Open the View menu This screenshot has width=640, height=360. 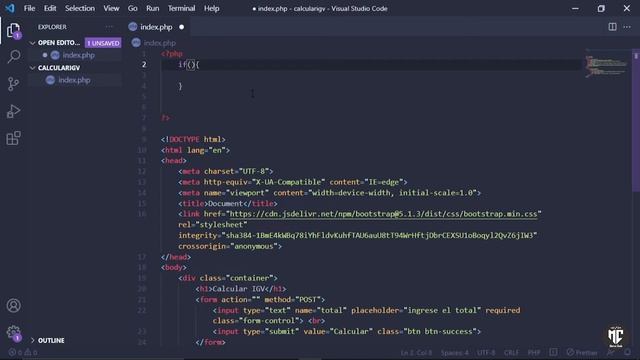point(111,8)
